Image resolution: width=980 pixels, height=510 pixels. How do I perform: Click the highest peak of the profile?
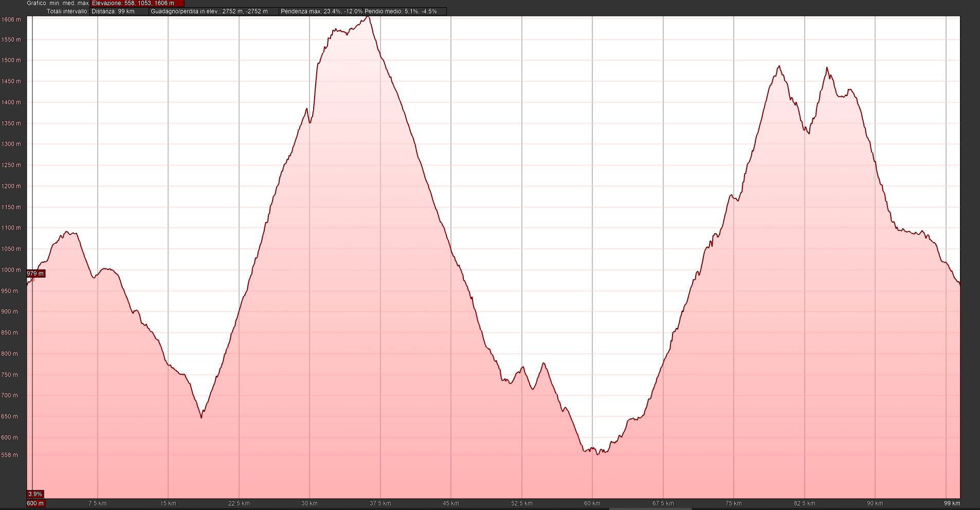click(367, 17)
